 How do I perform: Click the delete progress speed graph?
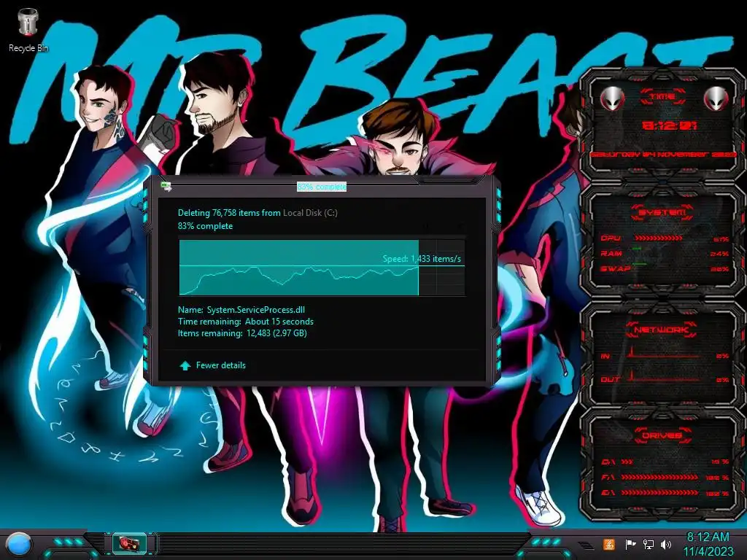(322, 268)
